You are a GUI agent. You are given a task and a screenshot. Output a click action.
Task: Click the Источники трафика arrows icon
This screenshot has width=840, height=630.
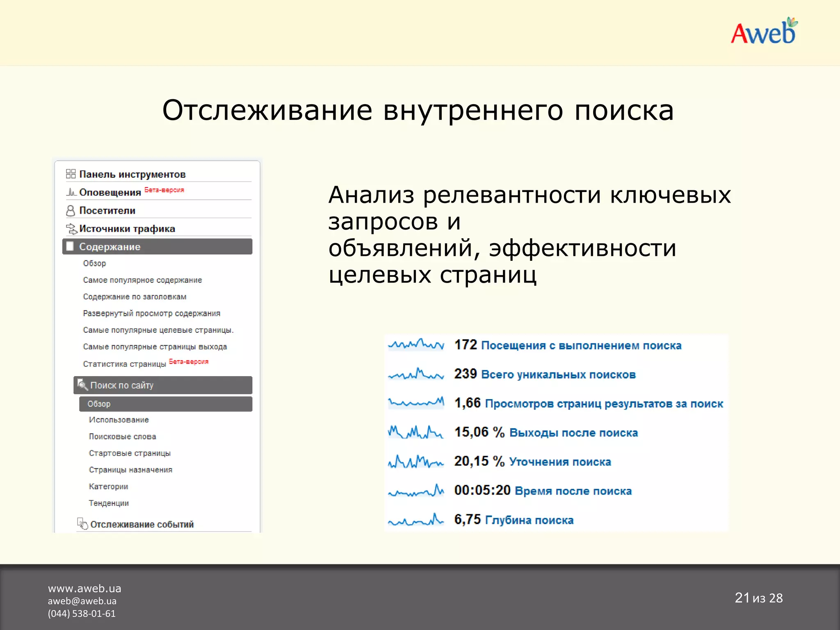point(71,228)
